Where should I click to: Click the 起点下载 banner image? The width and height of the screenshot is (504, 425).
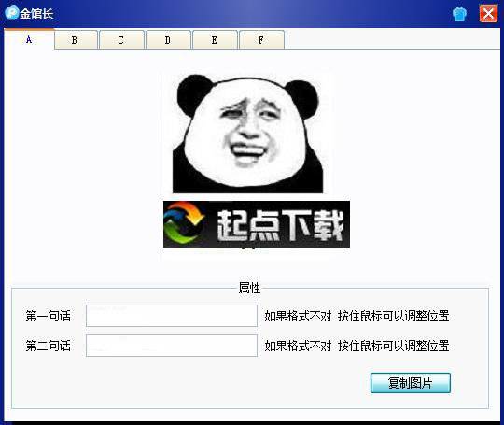point(257,224)
